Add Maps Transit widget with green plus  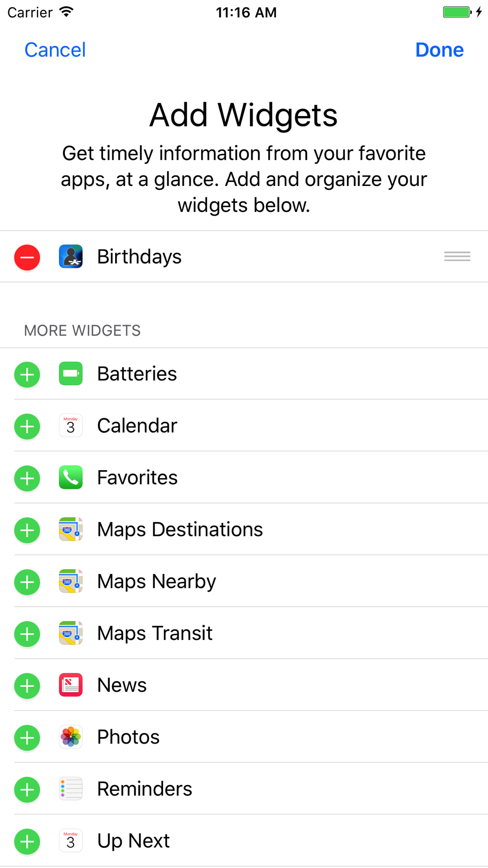tap(27, 634)
